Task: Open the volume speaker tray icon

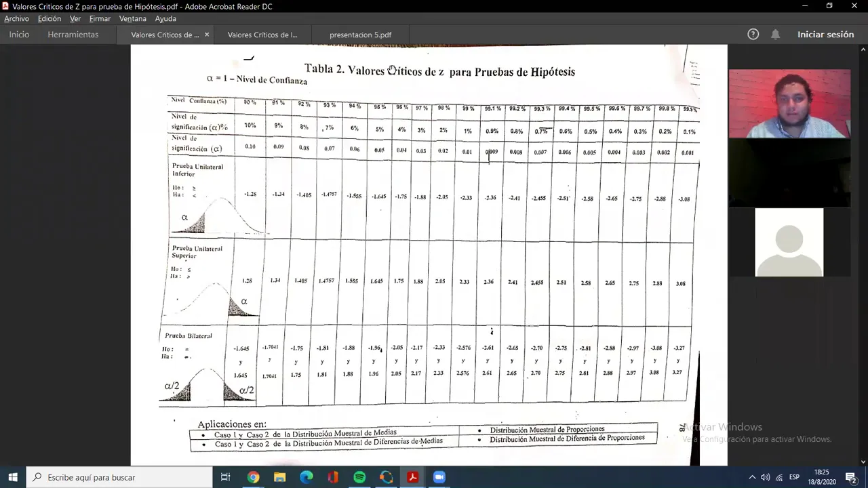Action: click(766, 477)
